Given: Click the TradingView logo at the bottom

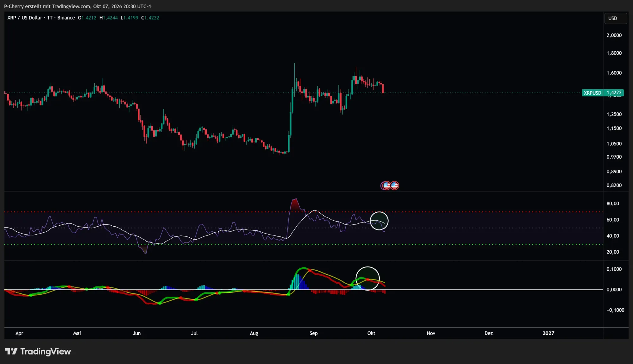Looking at the screenshot, I should [38, 351].
